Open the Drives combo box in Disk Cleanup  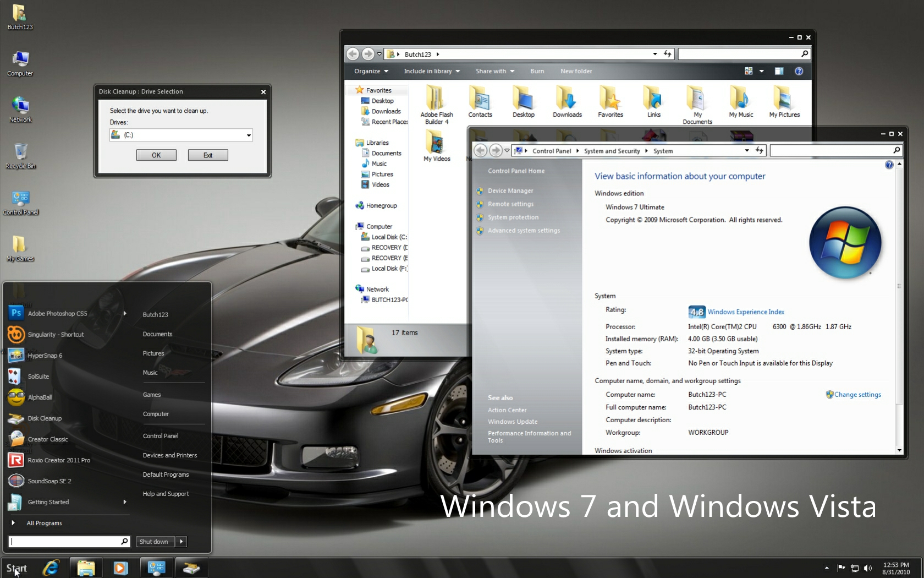(x=181, y=135)
